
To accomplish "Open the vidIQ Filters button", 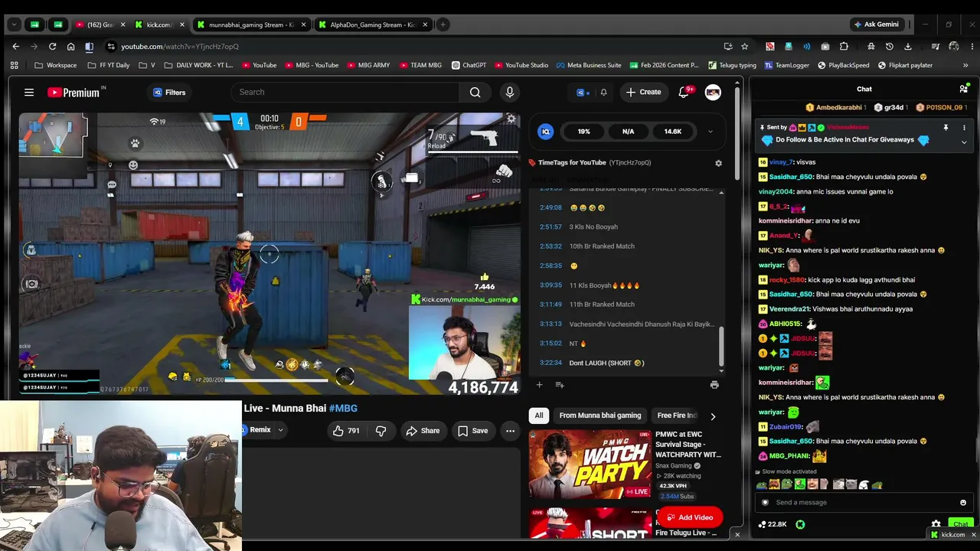I will (169, 93).
